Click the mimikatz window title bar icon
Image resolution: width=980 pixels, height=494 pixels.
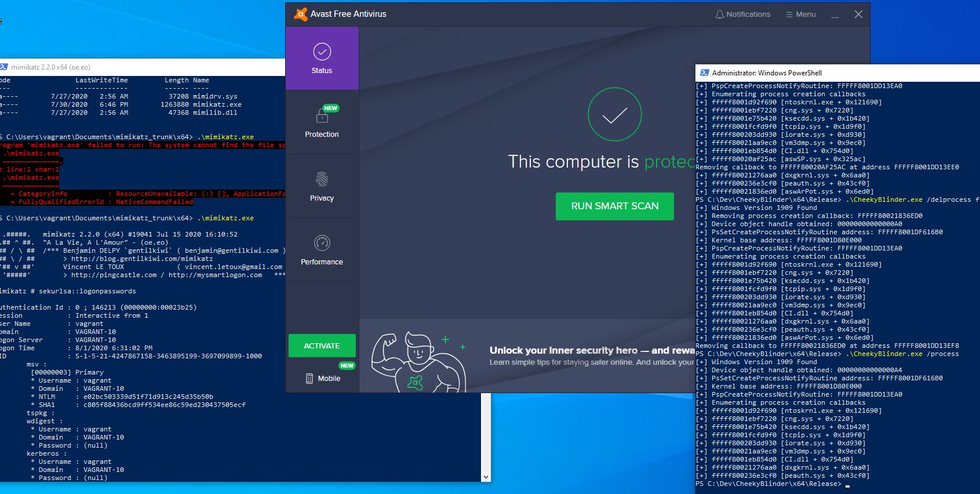(x=5, y=67)
